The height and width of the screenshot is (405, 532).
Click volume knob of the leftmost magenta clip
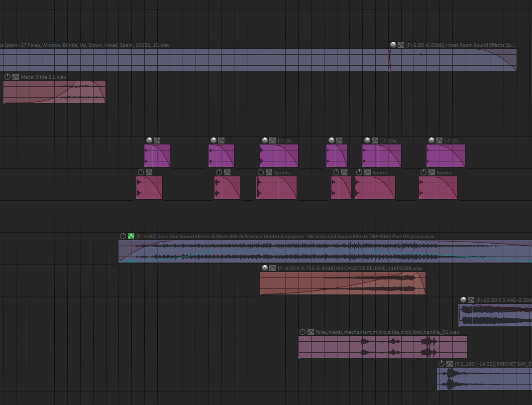point(149,140)
